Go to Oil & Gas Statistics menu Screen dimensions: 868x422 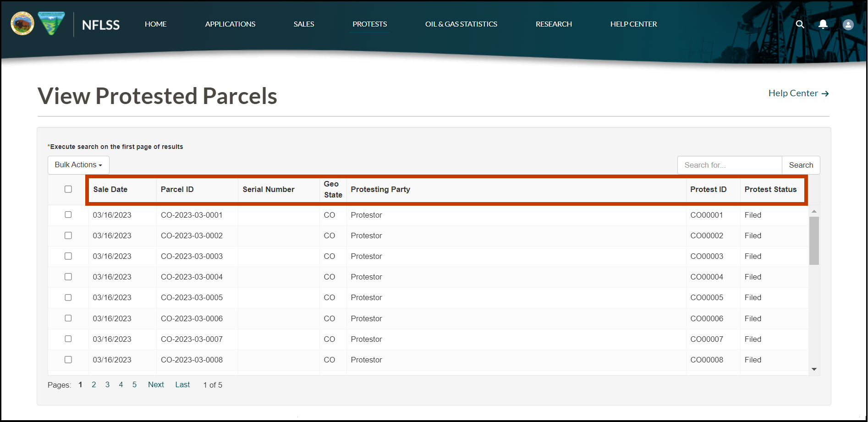pos(461,24)
